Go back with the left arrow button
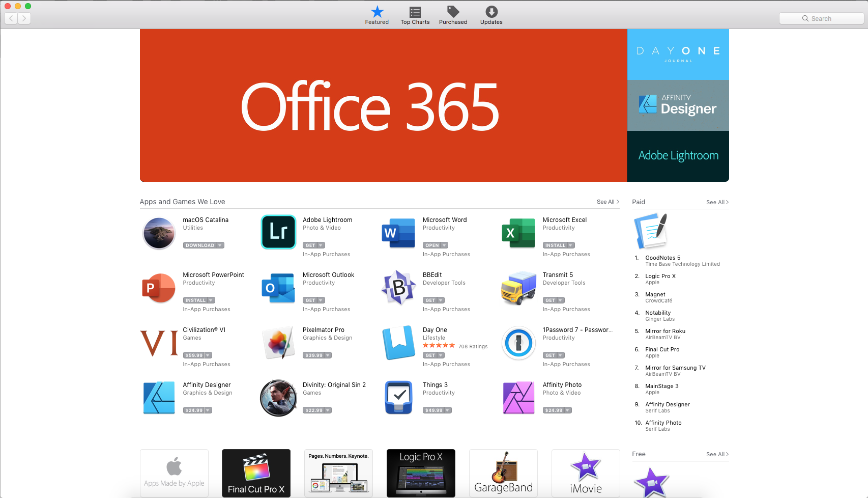This screenshot has width=868, height=498. (11, 18)
